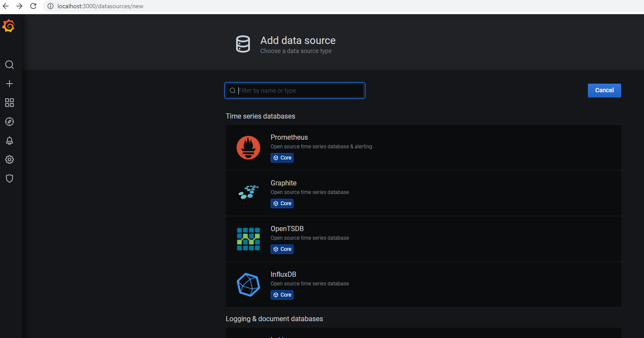Open the Dashboards grid icon in sidebar
Image resolution: width=644 pixels, height=338 pixels.
[x=9, y=103]
